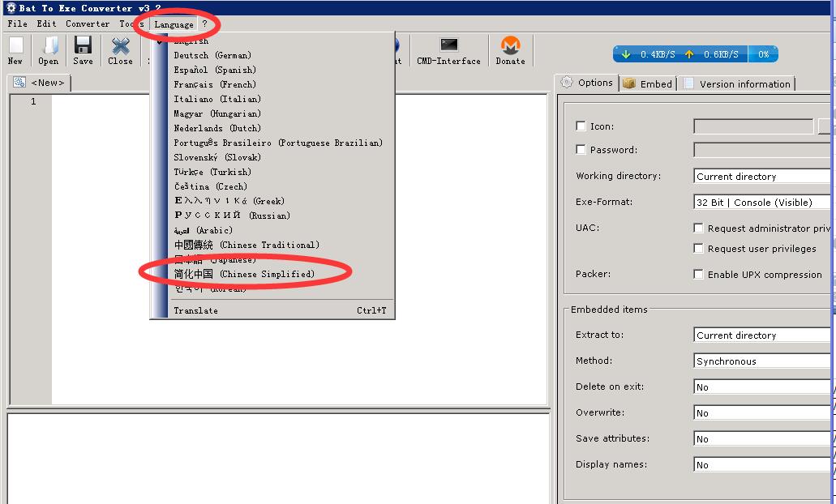
Task: Enable UPX compression checkbox
Action: (x=698, y=275)
